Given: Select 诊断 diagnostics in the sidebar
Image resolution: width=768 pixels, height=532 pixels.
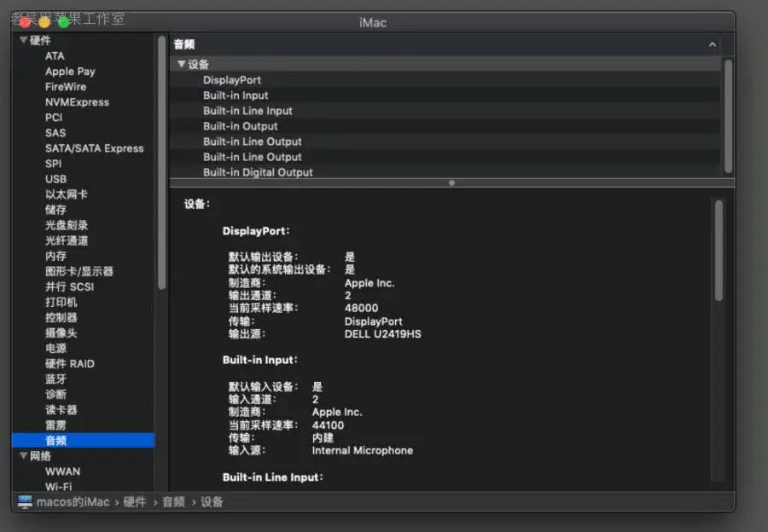Looking at the screenshot, I should pos(55,395).
